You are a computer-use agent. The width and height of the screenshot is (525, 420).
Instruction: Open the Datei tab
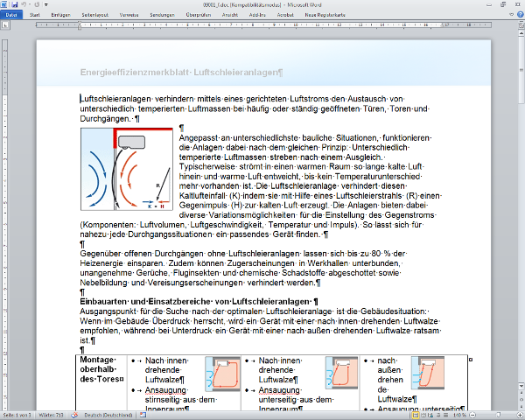coord(11,16)
